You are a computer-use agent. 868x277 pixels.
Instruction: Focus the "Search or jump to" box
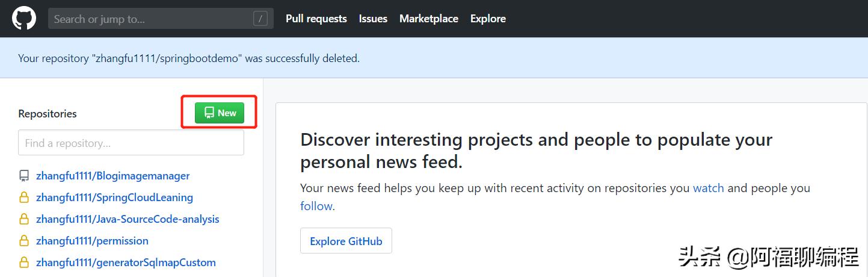click(150, 19)
